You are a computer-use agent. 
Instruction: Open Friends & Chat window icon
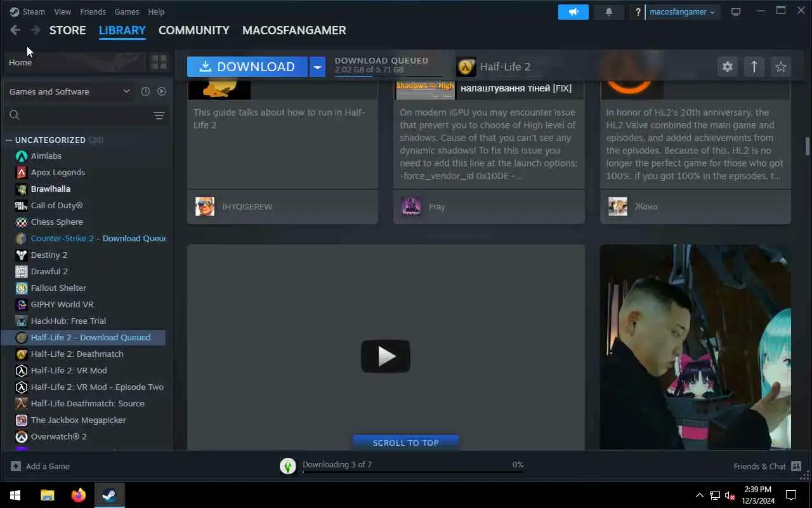[x=797, y=466]
